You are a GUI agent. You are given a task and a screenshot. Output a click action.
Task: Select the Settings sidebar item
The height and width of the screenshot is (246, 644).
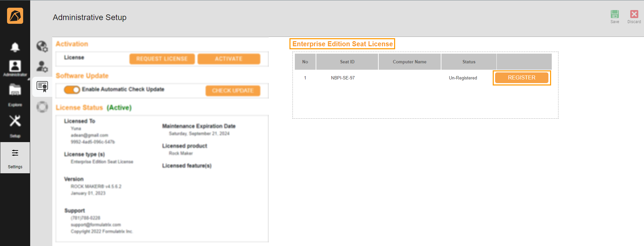pyautogui.click(x=15, y=158)
